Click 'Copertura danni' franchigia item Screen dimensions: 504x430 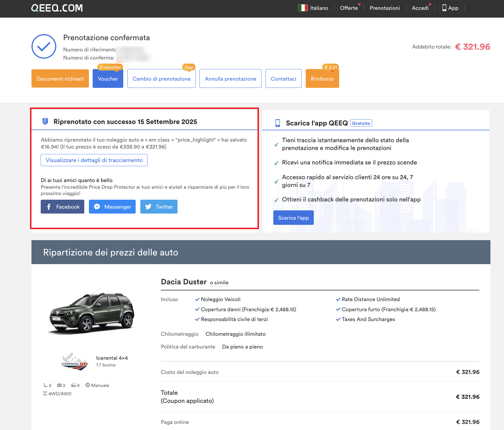coord(249,309)
